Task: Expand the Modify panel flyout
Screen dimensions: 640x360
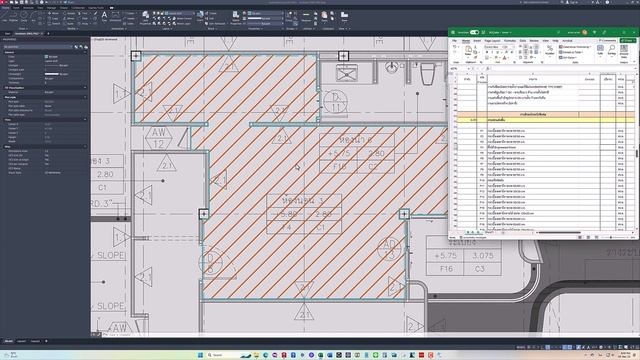Action: point(73,29)
